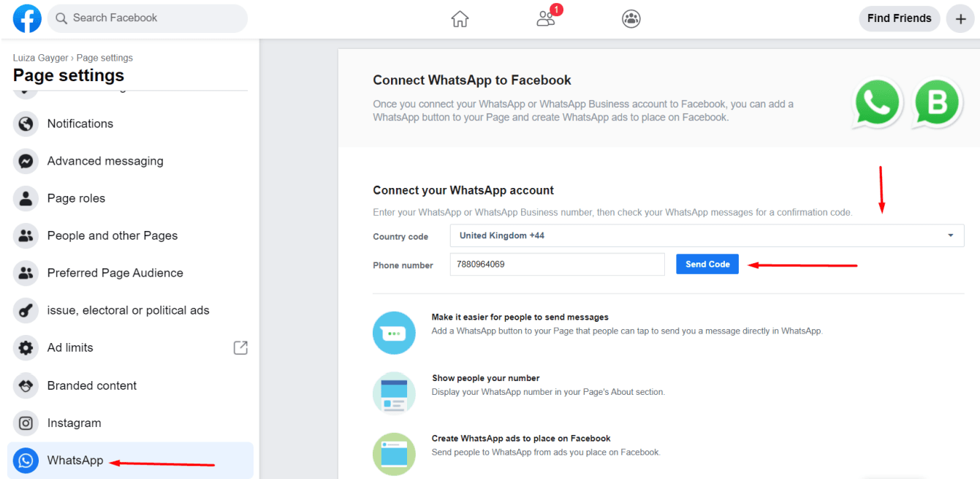Click the plus Create button
Screen dimensions: 980x479
(x=960, y=19)
